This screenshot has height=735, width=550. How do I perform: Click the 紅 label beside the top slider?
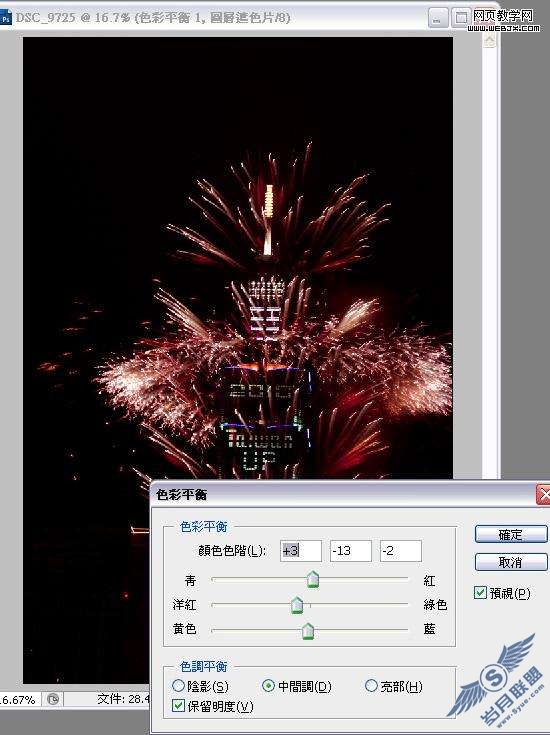(429, 580)
